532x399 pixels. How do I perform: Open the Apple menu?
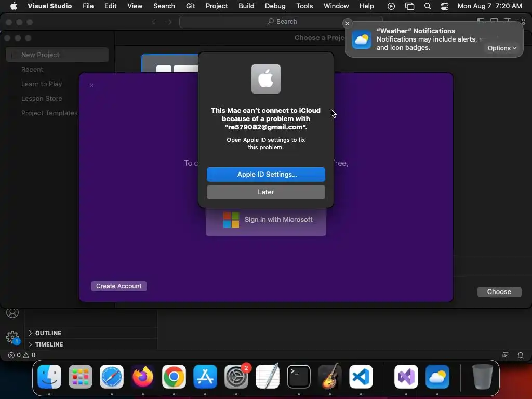[14, 6]
